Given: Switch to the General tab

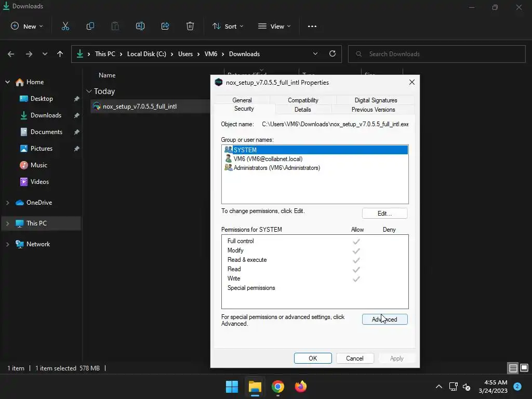Looking at the screenshot, I should coord(242,100).
